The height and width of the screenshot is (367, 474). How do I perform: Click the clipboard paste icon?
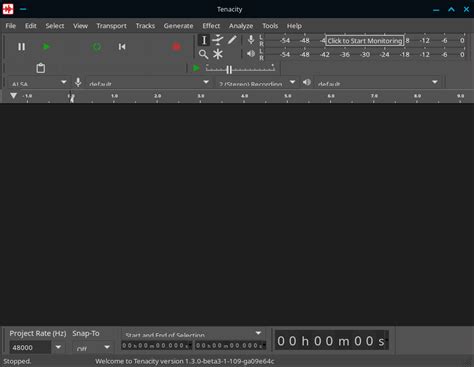coord(41,68)
